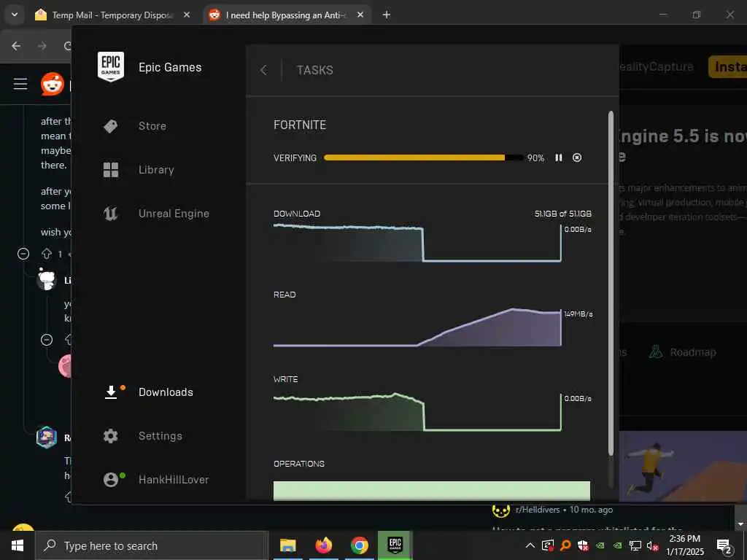Image resolution: width=747 pixels, height=560 pixels.
Task: Click the Windows taskbar search box
Action: 152,545
